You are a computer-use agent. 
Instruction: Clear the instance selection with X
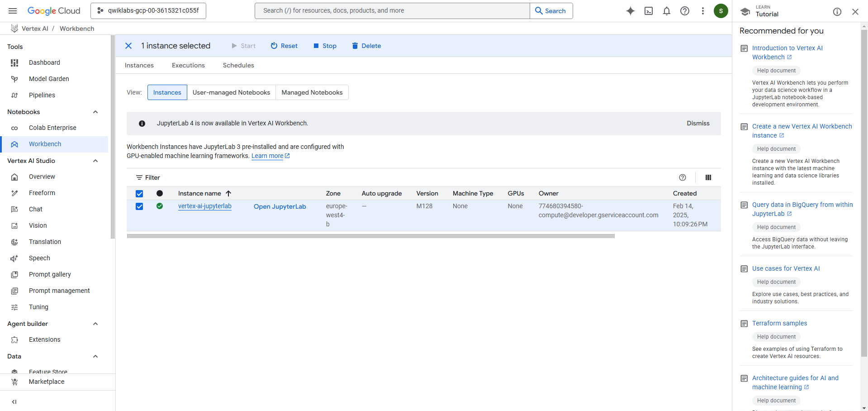(x=128, y=46)
